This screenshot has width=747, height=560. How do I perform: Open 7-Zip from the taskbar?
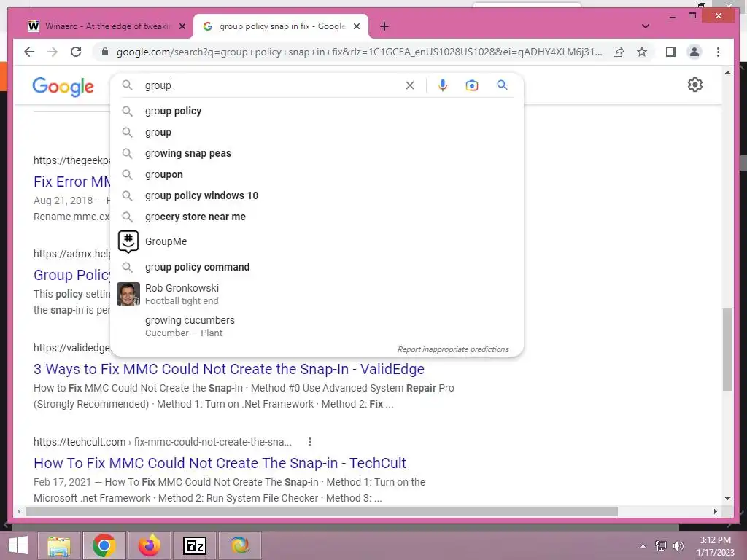coord(194,545)
